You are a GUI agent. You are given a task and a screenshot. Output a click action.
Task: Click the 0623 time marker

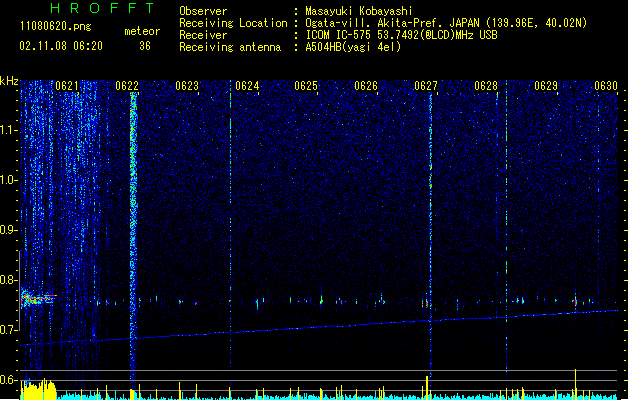187,86
